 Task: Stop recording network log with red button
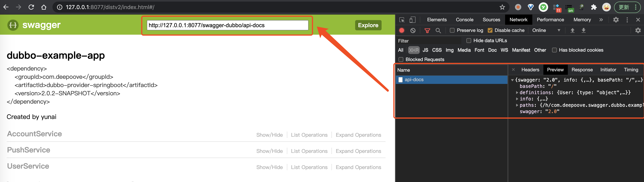(x=402, y=31)
